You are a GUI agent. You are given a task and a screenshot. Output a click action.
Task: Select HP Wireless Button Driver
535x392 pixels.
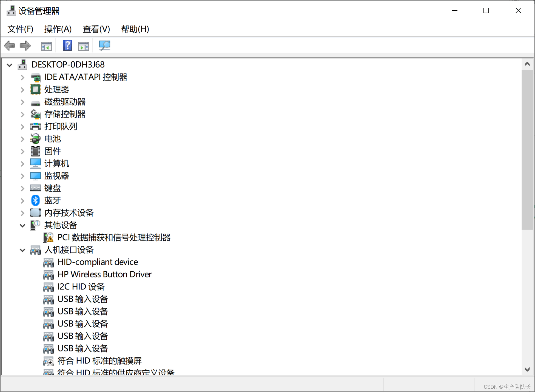[x=104, y=274]
